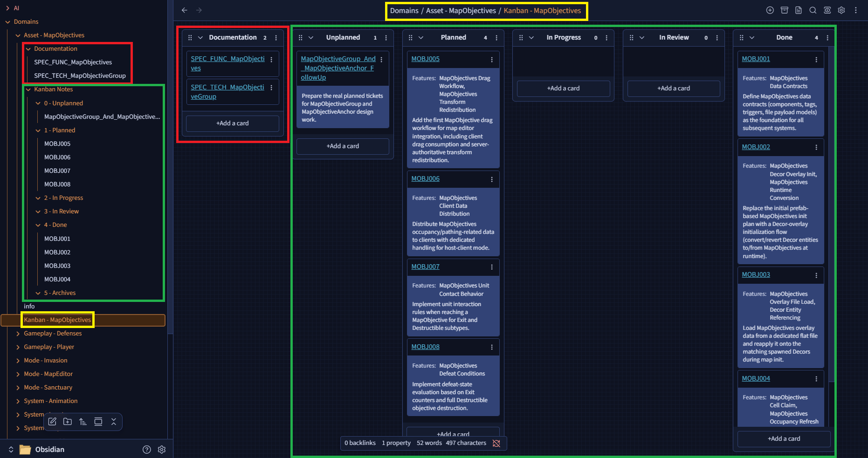Open the MOBJ006 card link
This screenshot has height=458, width=868.
pos(425,179)
